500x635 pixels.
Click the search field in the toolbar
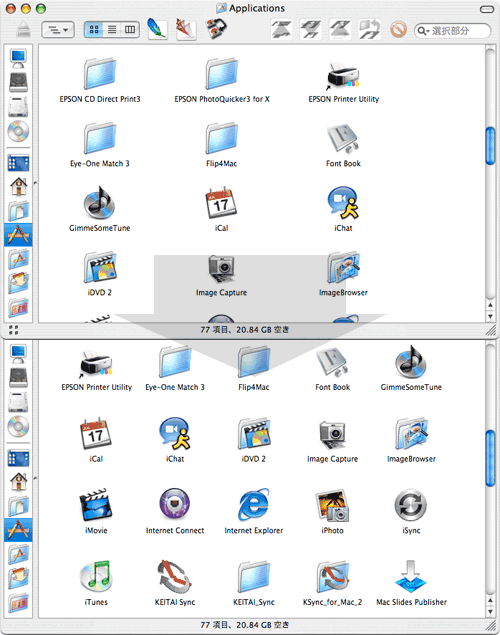pos(453,31)
